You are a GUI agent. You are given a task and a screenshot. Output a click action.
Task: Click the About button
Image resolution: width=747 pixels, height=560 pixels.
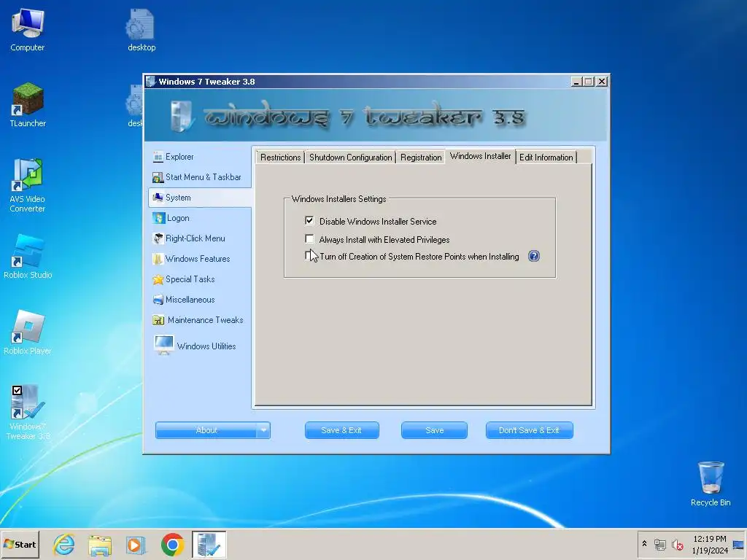coord(206,430)
